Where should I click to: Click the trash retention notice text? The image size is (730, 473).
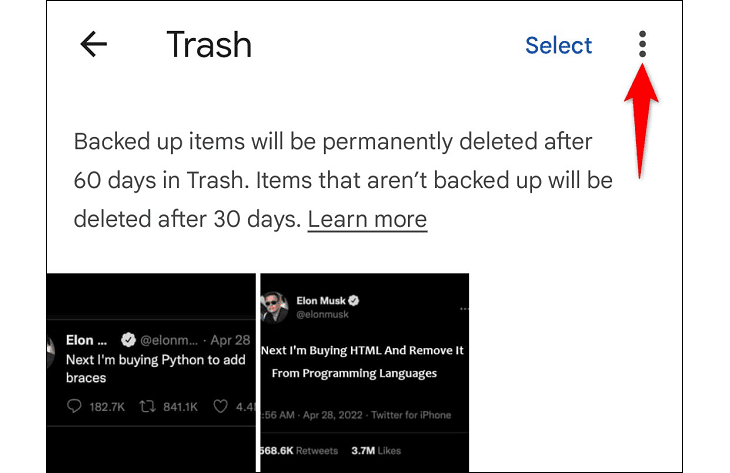coord(340,180)
